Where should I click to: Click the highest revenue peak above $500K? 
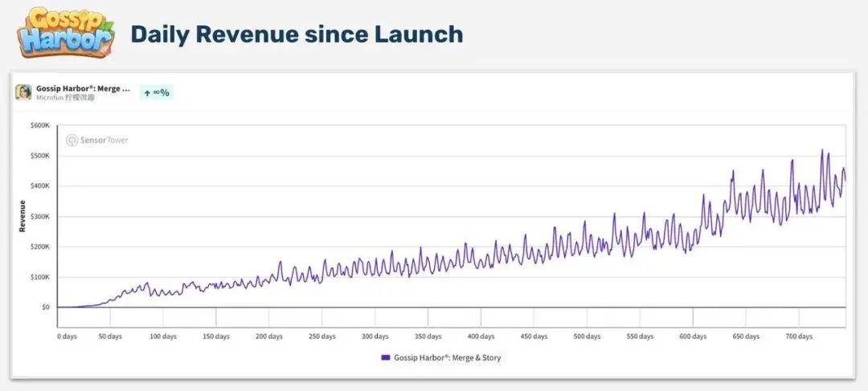822,150
